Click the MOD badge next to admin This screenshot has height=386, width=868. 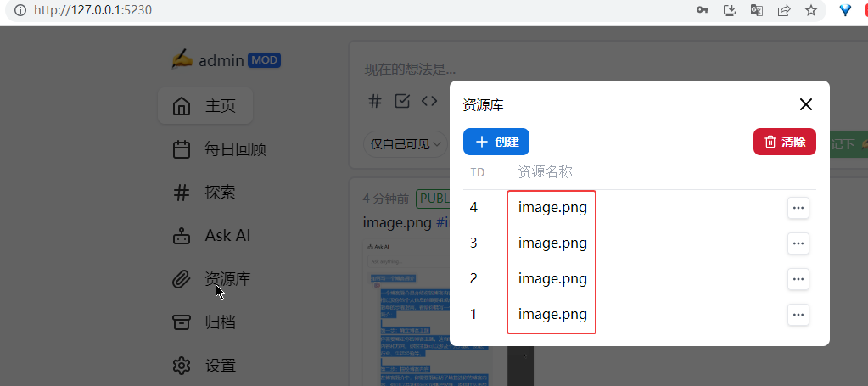[x=264, y=60]
